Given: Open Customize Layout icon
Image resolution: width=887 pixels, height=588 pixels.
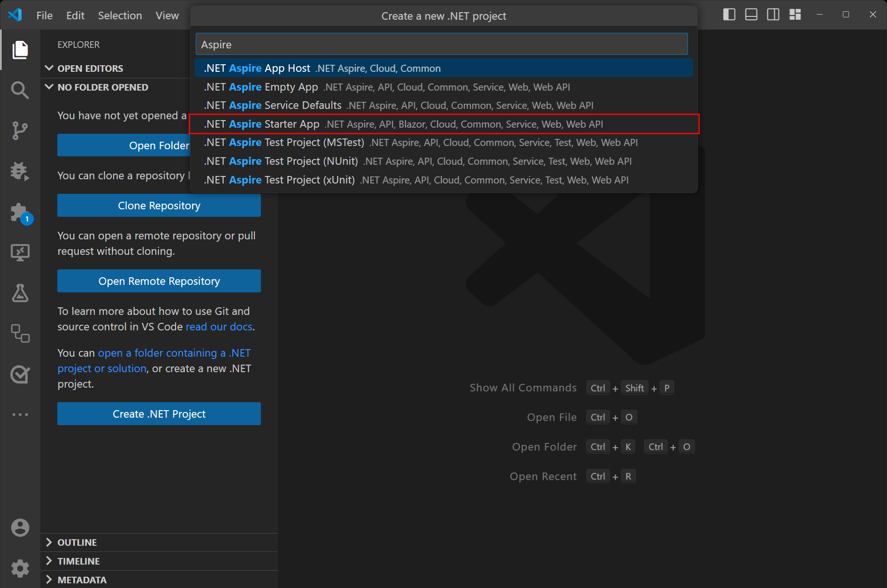Looking at the screenshot, I should click(x=795, y=15).
